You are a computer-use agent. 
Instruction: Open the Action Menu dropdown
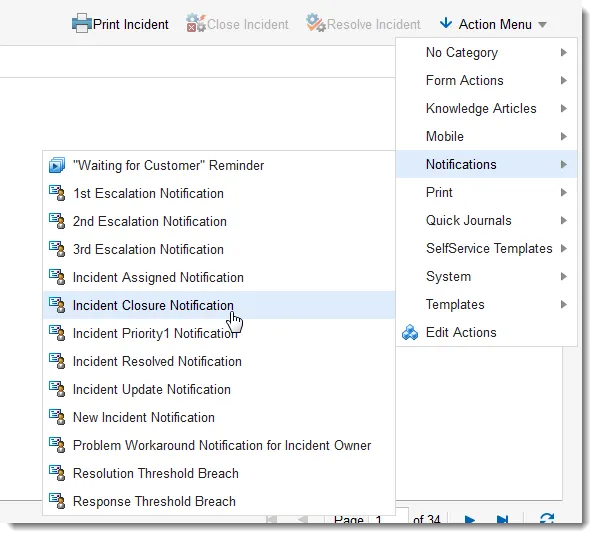click(493, 24)
